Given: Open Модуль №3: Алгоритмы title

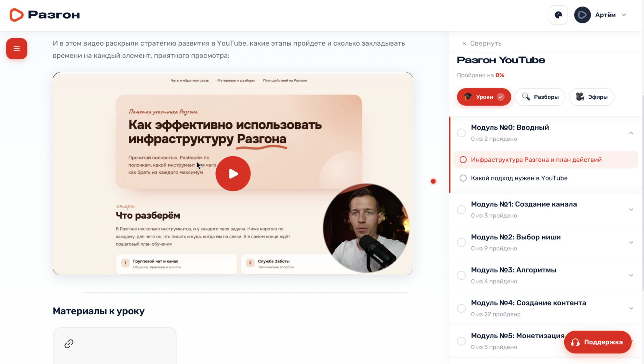Looking at the screenshot, I should [513, 270].
